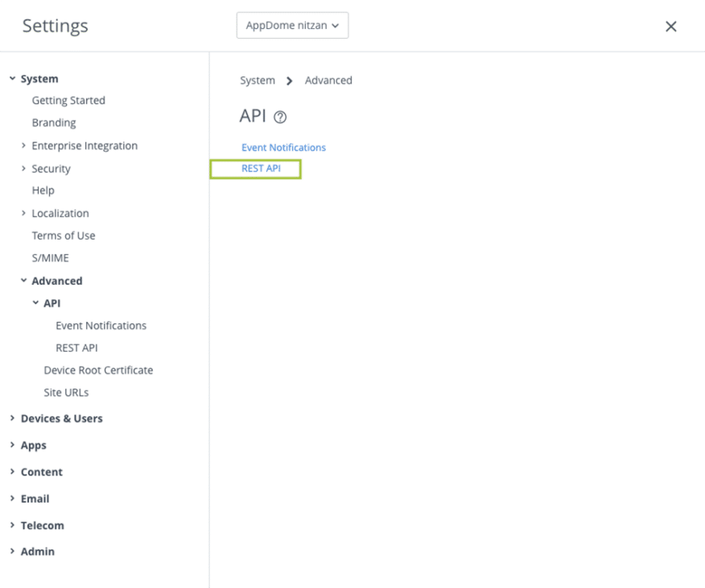This screenshot has width=705, height=588.
Task: Select S/MIME in the sidebar
Action: (x=50, y=257)
